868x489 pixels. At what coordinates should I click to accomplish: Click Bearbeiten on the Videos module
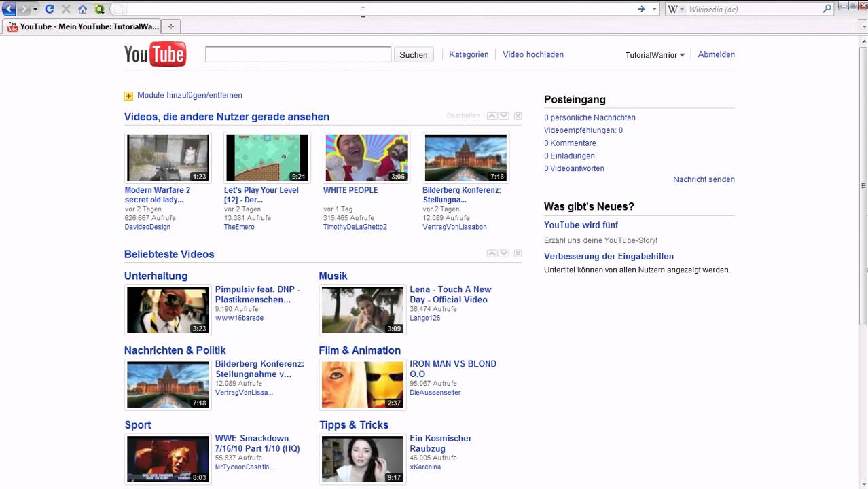coord(463,116)
